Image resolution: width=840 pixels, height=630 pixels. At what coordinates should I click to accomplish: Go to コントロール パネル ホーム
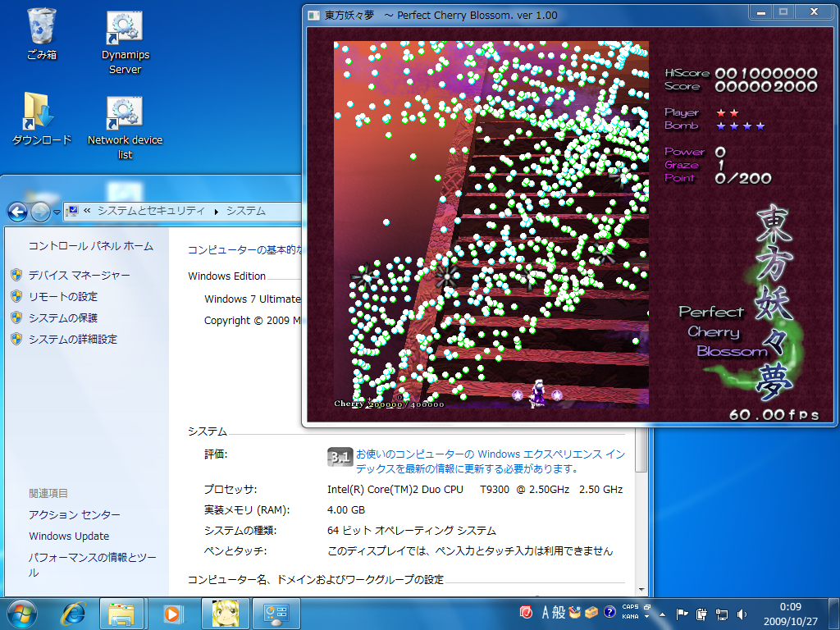coord(90,245)
